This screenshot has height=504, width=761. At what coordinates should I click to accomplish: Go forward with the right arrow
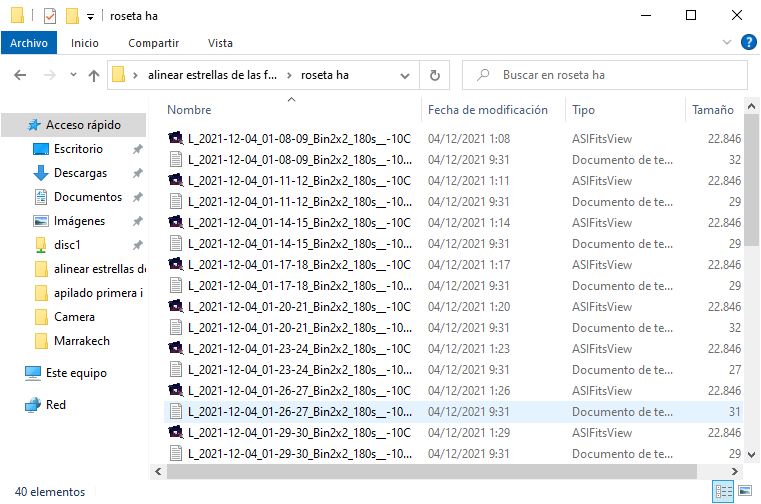tap(50, 75)
